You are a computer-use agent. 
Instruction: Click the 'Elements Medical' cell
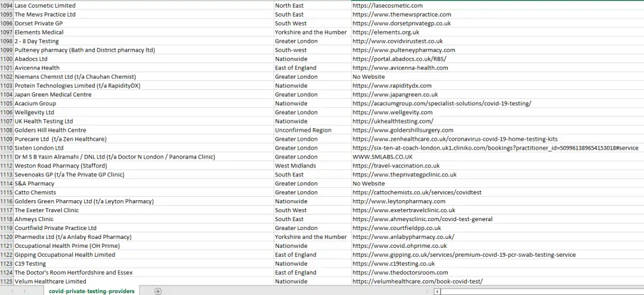[144, 32]
